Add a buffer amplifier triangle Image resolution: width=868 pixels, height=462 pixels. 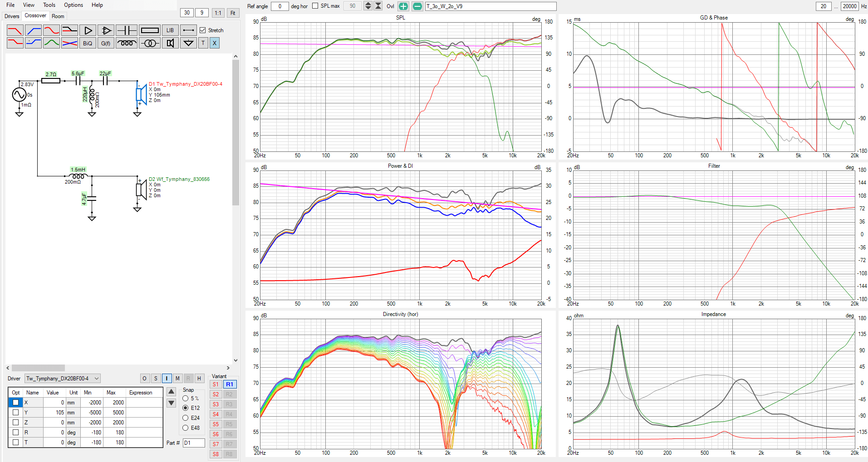click(x=88, y=30)
